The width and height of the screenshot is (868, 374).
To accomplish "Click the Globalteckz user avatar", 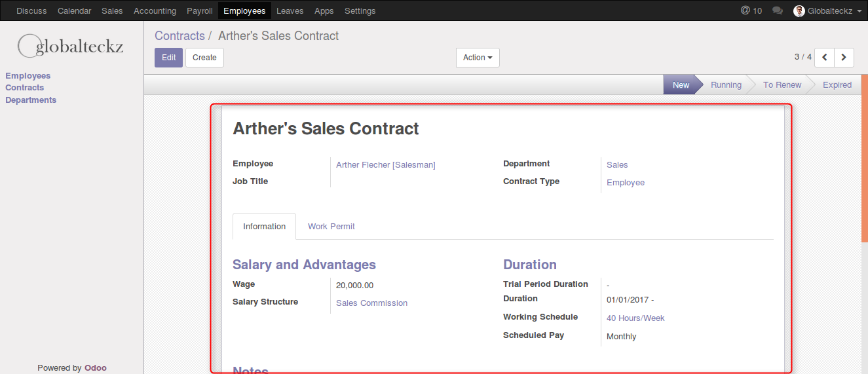I will pos(799,10).
